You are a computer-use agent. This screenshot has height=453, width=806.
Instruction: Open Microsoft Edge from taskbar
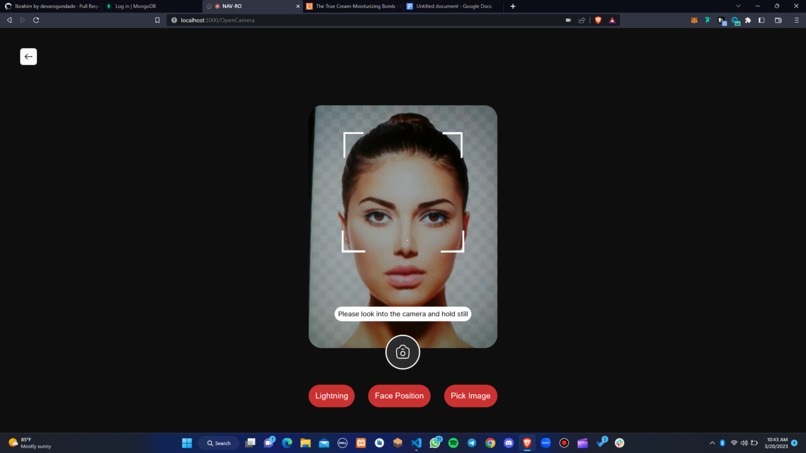287,443
